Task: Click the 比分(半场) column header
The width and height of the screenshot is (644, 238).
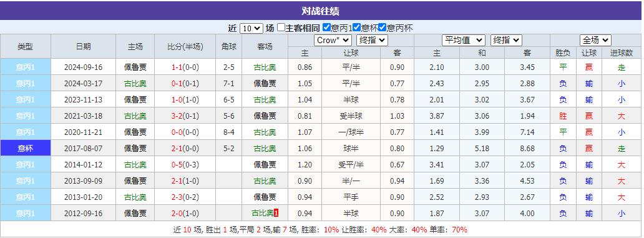Action: pyautogui.click(x=185, y=46)
